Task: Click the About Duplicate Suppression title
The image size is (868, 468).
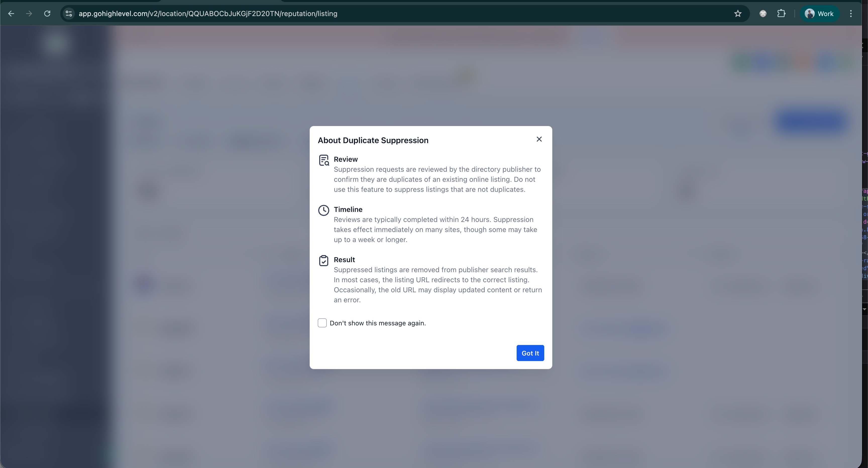Action: click(x=373, y=140)
